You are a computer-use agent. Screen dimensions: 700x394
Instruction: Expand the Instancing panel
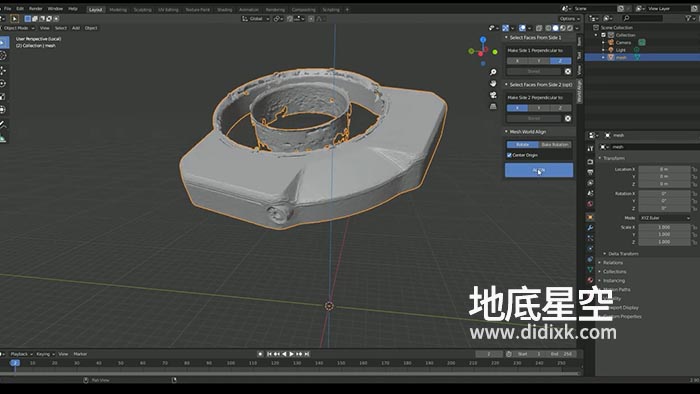[600, 281]
